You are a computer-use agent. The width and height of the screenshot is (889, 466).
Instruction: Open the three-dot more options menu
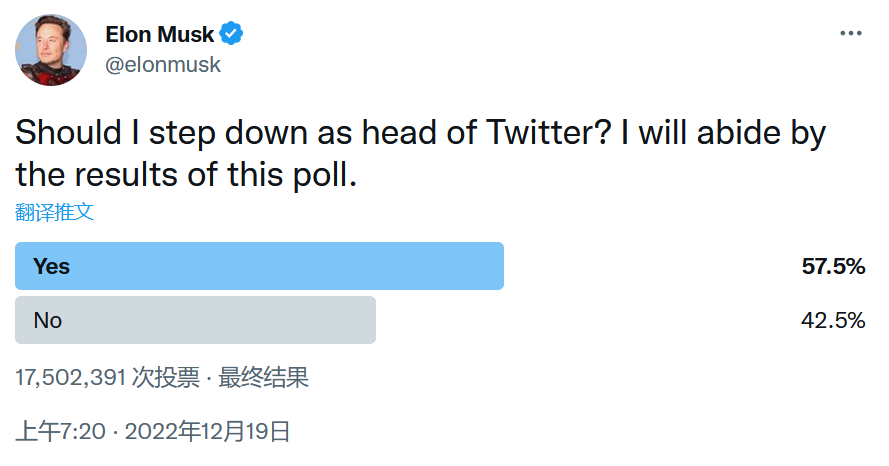click(850, 34)
